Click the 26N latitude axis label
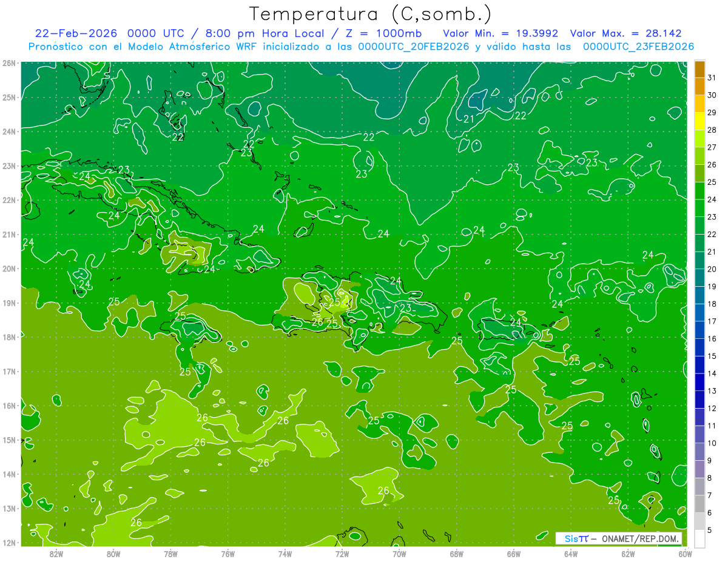728x562 pixels. coord(9,63)
